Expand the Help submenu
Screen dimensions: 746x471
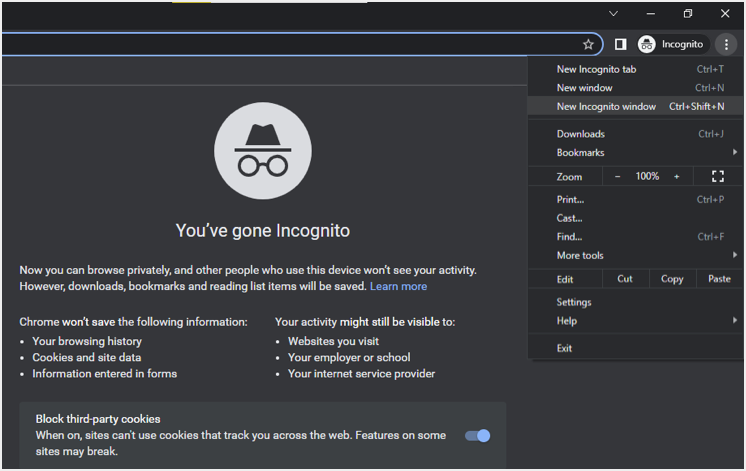click(640, 321)
